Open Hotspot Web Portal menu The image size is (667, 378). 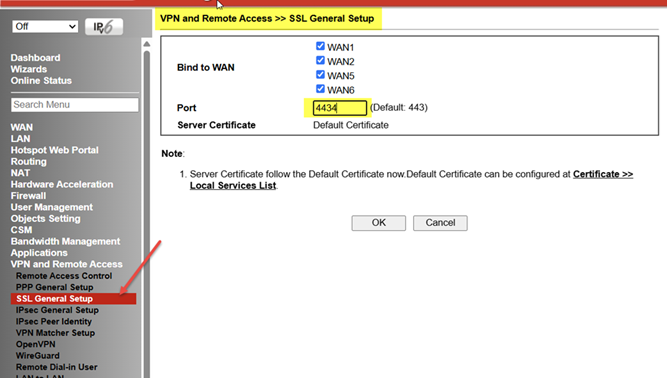(x=54, y=150)
